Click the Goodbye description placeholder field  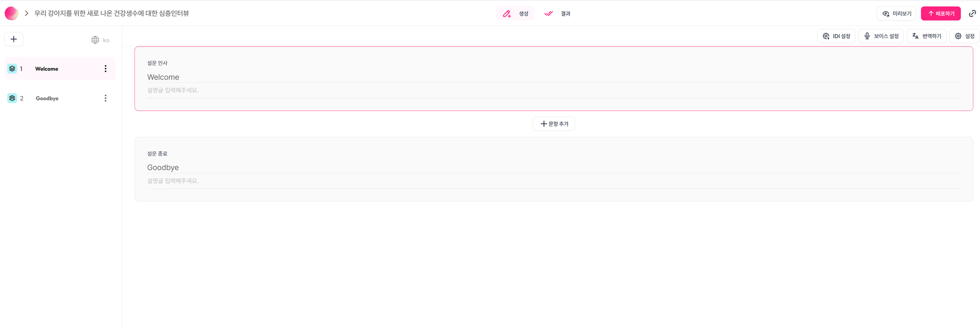click(554, 181)
